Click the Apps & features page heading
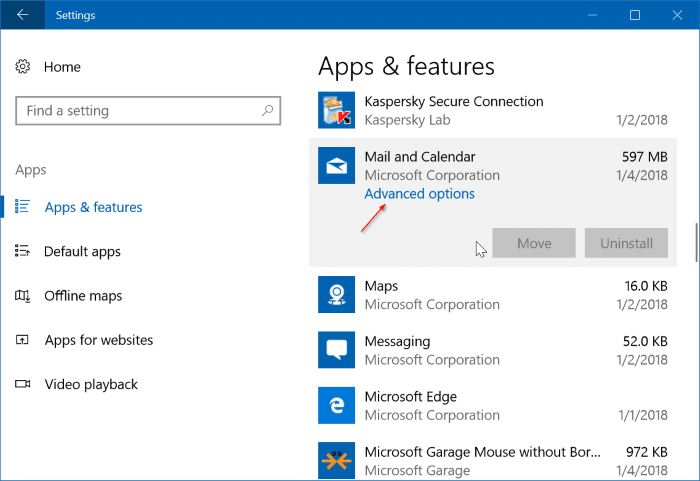The image size is (700, 481). [x=406, y=66]
